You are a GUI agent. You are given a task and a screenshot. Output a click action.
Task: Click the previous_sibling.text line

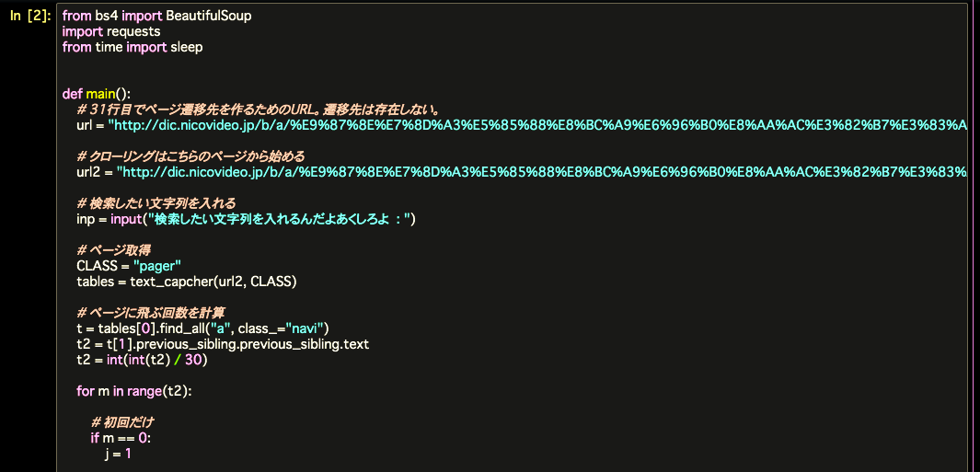click(x=223, y=344)
